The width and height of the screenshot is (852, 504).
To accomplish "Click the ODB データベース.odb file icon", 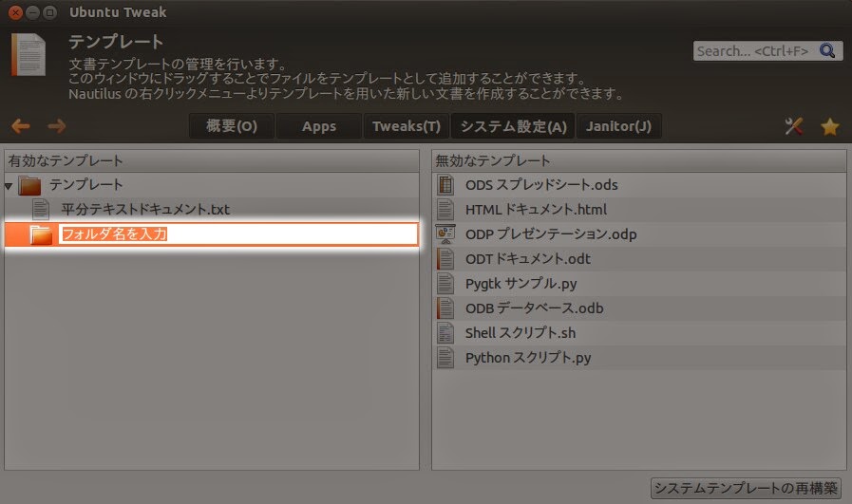I will 445,308.
